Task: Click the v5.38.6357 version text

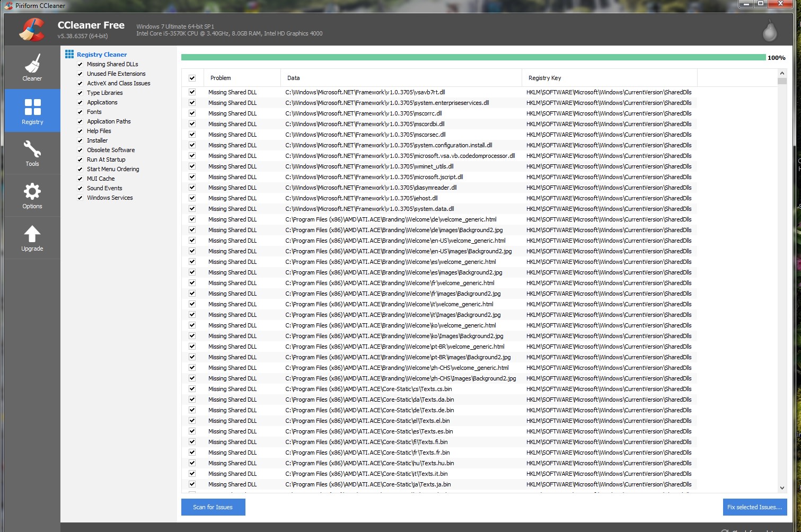Action: coord(83,36)
